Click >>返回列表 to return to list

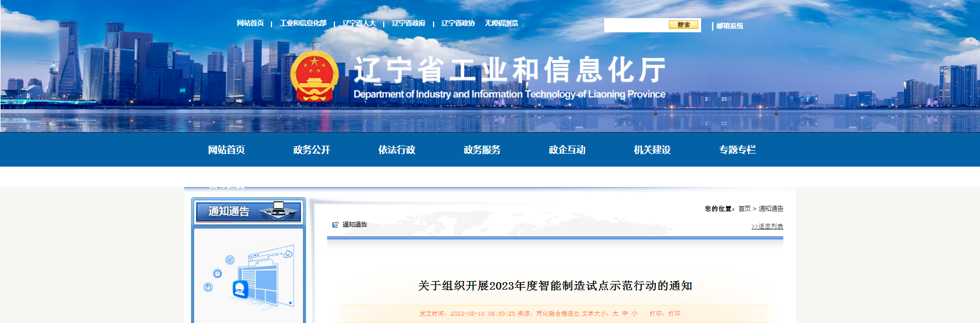pos(767,227)
